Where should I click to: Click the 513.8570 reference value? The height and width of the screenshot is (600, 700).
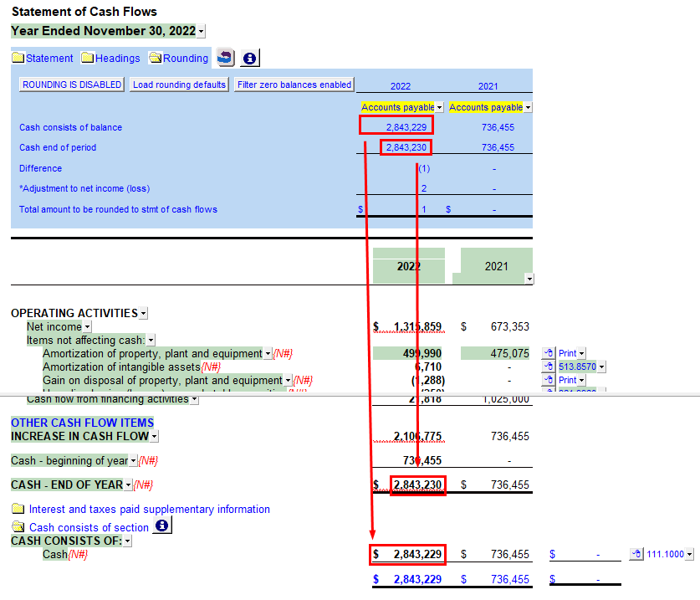(577, 367)
